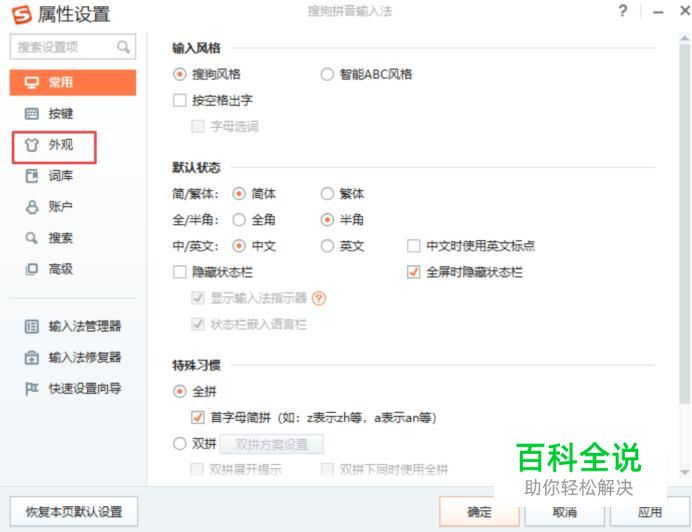Click the 双拼方案设置 button
This screenshot has height=532, width=692.
click(x=271, y=444)
